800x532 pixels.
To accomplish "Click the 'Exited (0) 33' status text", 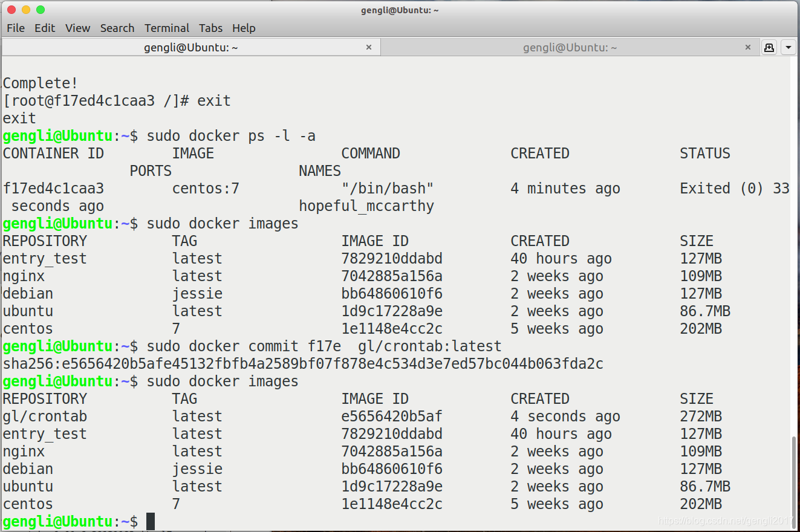I will (735, 189).
